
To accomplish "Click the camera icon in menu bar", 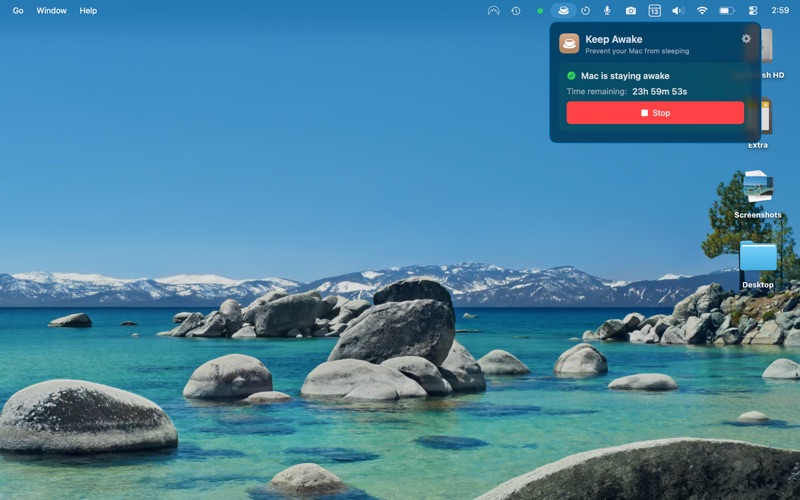I will (631, 11).
